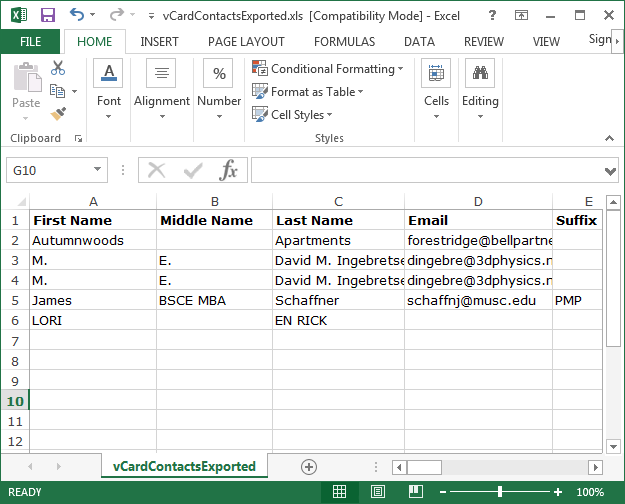Open the VIEW tab
Screen dimensions: 625x504
click(x=546, y=41)
